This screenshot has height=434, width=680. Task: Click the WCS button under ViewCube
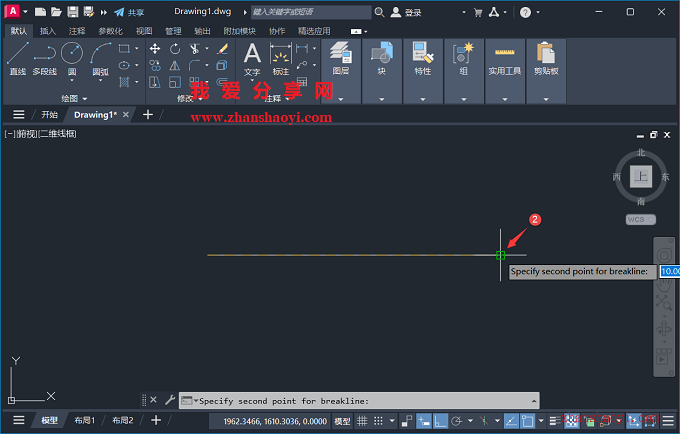[641, 220]
